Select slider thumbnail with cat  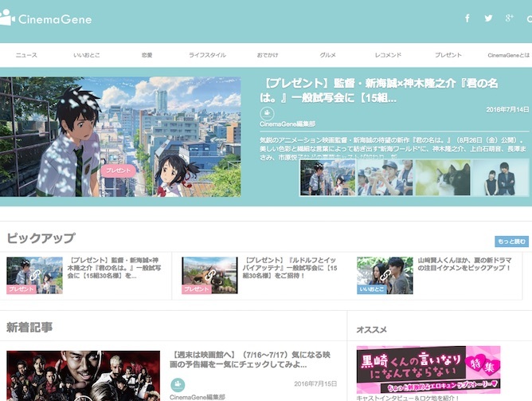pos(443,178)
